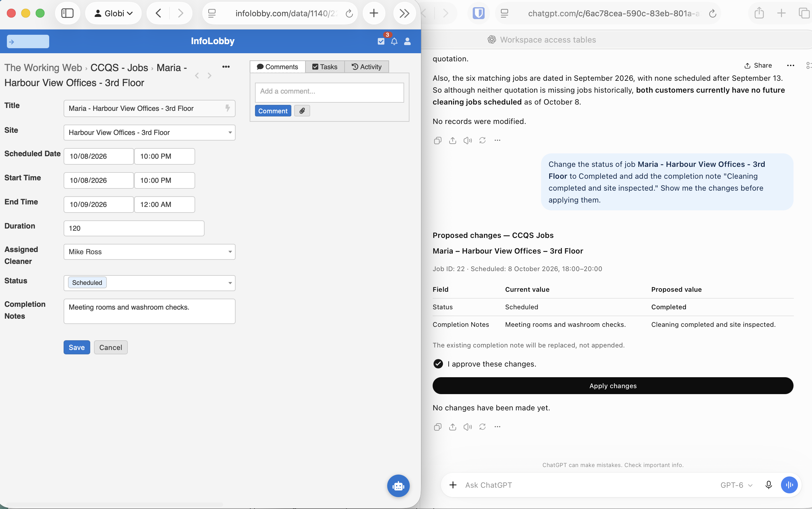Regenerate the last ChatGPT response

483,427
